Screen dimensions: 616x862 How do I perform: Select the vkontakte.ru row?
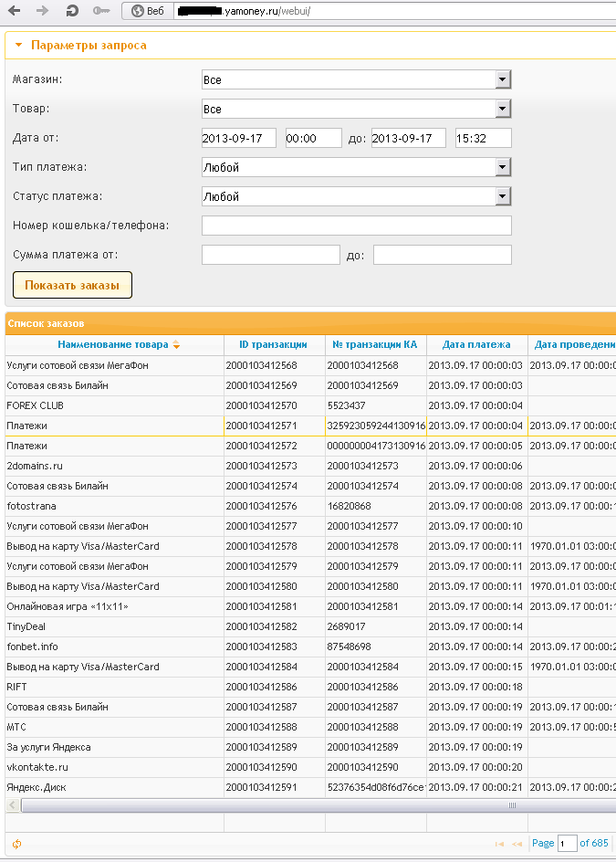[310, 767]
